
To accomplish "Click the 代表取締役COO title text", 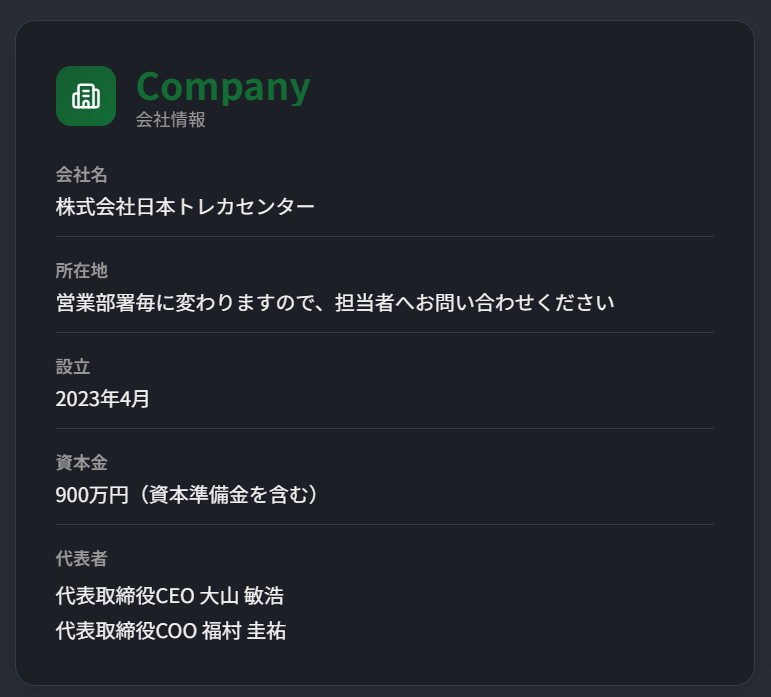I will point(126,632).
